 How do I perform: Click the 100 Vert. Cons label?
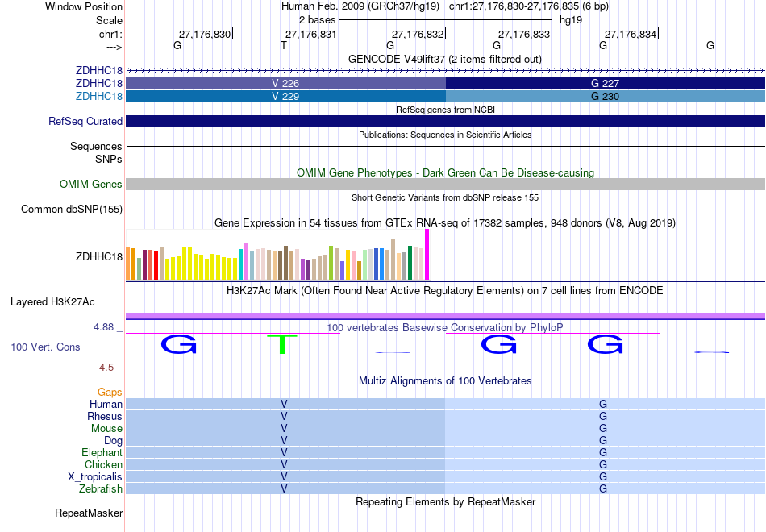pos(45,347)
